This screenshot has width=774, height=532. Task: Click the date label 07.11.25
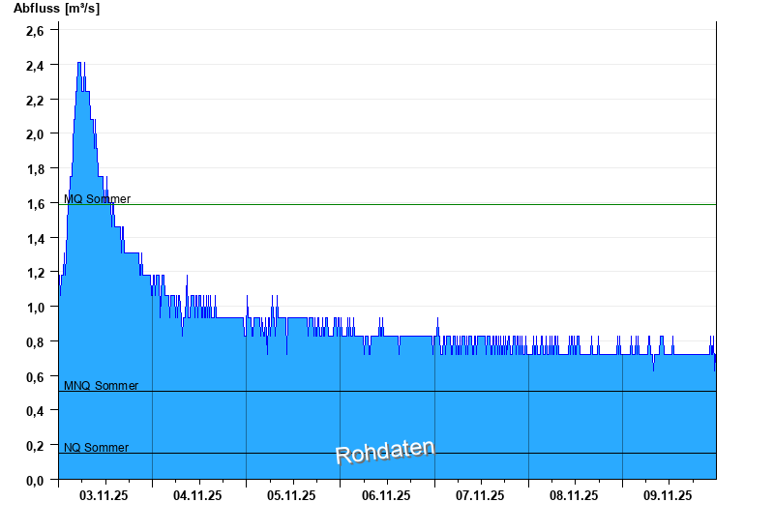pyautogui.click(x=480, y=495)
